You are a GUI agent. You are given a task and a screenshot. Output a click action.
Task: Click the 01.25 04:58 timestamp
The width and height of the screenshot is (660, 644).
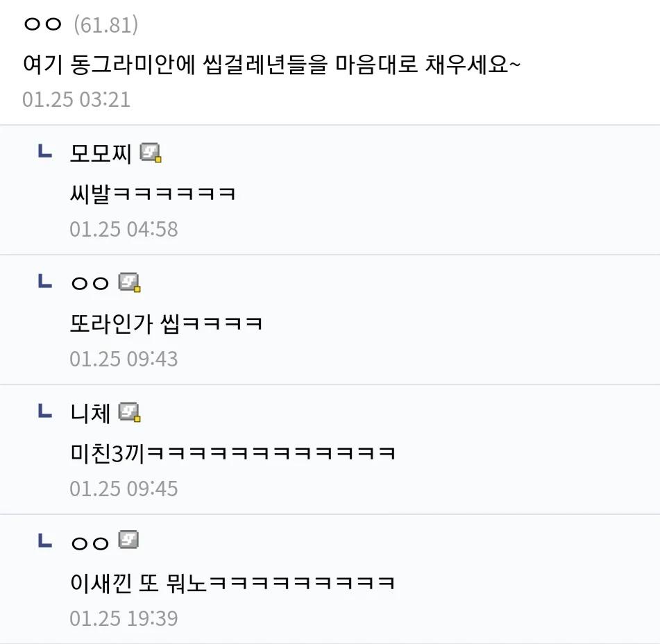pyautogui.click(x=124, y=228)
